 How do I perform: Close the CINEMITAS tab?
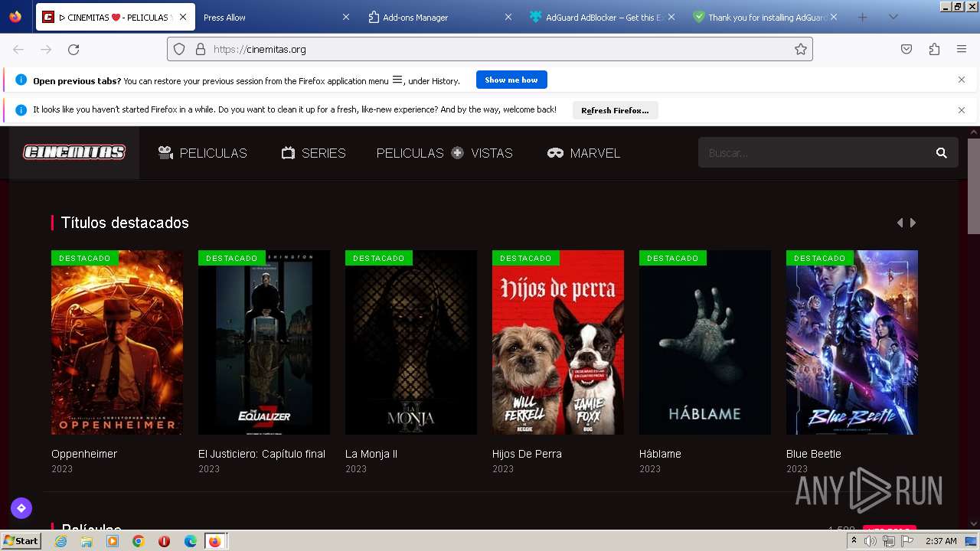pos(183,17)
